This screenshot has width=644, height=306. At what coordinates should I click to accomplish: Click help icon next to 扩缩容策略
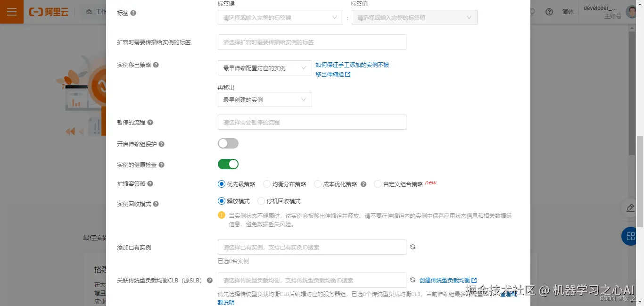click(150, 184)
